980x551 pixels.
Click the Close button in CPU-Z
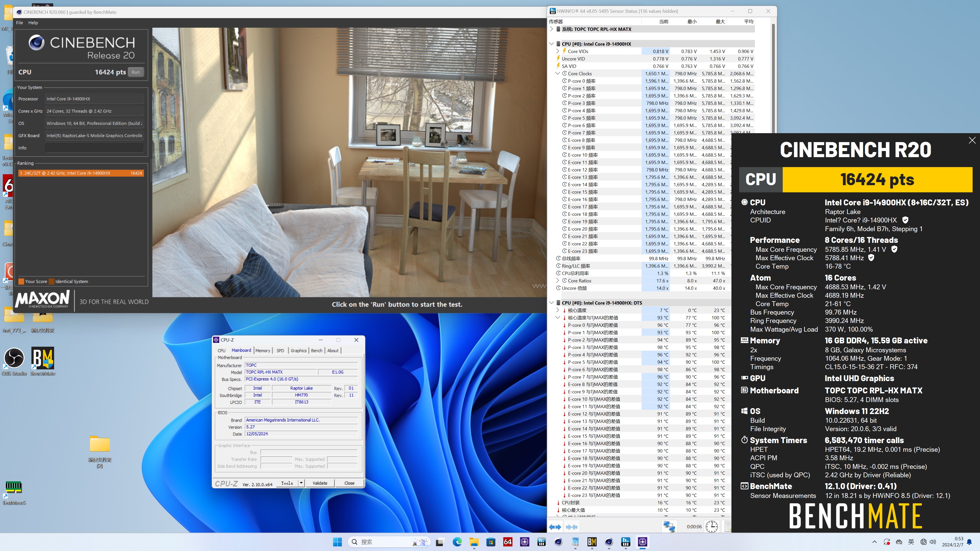(x=349, y=483)
